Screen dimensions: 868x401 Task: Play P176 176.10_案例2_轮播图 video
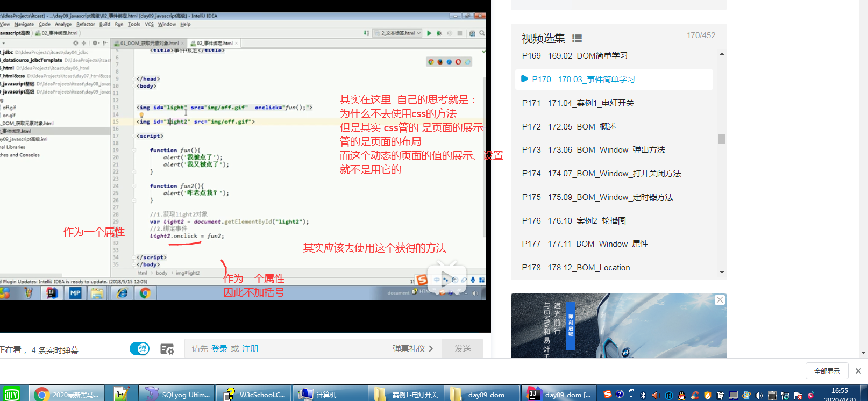[x=614, y=220]
